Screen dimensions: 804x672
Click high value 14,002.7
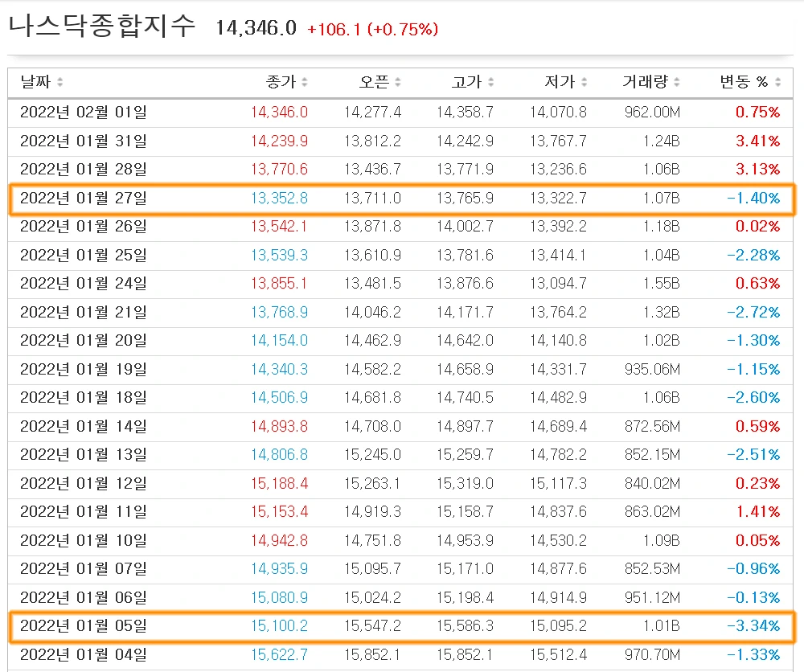click(465, 226)
